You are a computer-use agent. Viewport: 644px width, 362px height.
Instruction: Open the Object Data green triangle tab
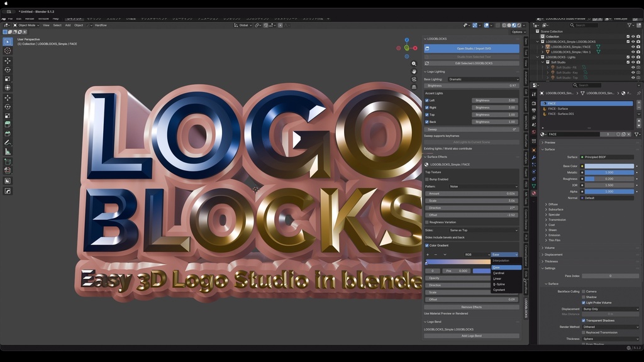coord(533,186)
